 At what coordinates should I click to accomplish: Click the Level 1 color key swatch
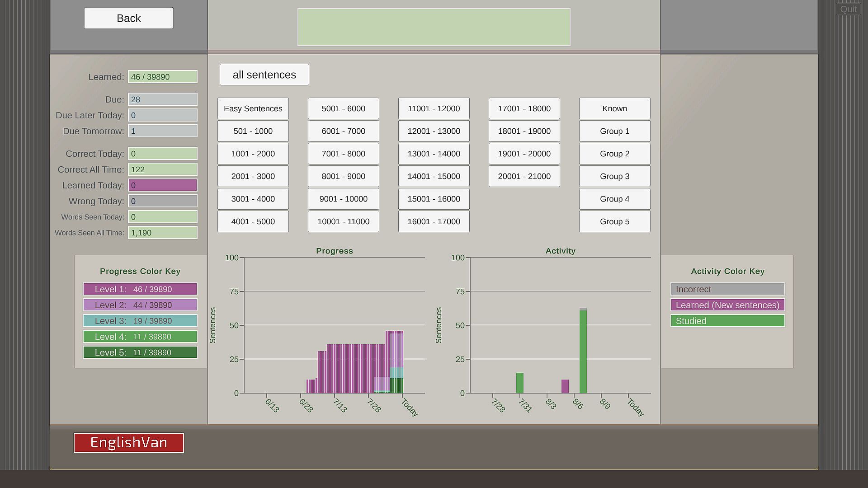(x=140, y=289)
